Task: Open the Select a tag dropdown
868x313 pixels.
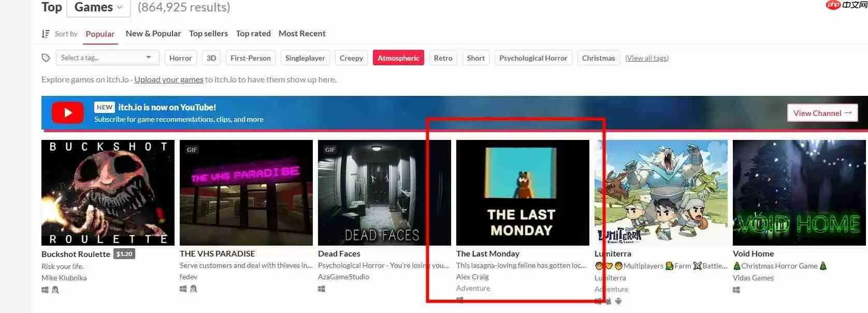Action: point(107,58)
